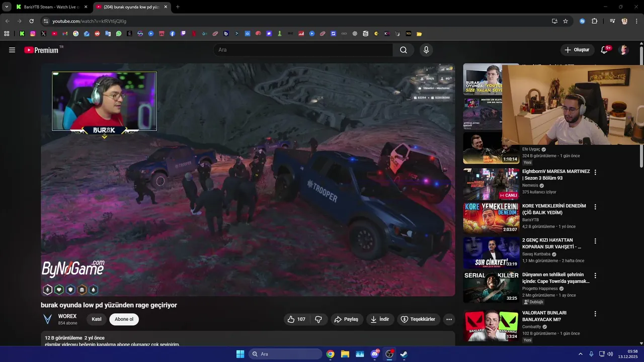Open the Facebook bookmark
Screen dimensions: 644x362
pyautogui.click(x=172, y=34)
